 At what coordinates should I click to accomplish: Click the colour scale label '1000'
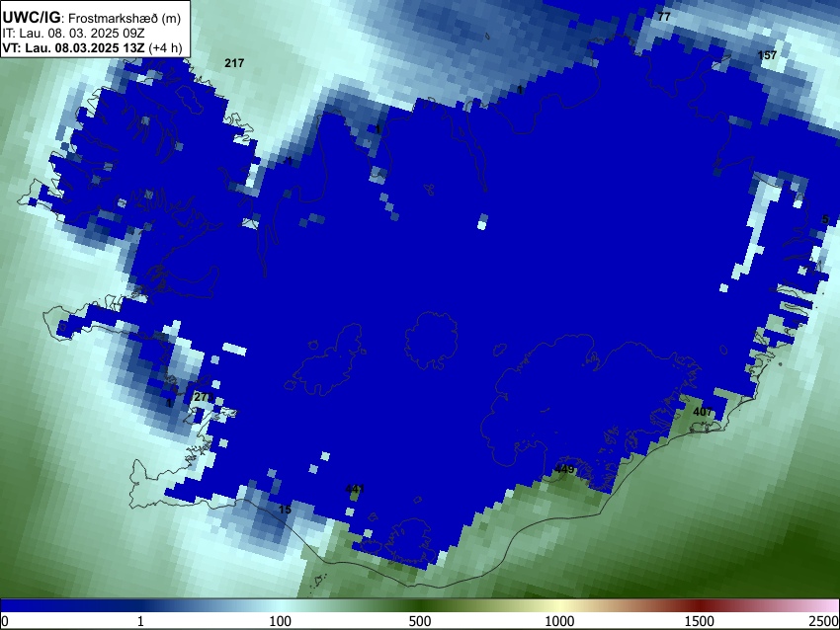click(x=559, y=621)
